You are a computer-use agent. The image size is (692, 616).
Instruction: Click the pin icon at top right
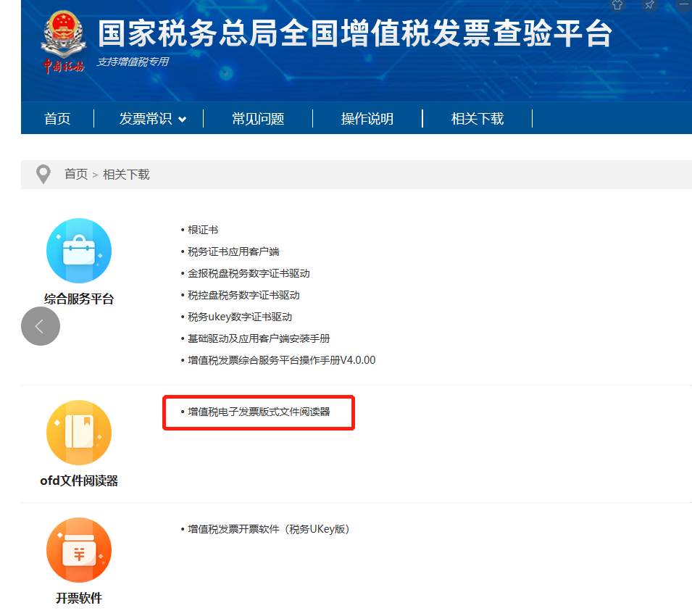tap(650, 5)
